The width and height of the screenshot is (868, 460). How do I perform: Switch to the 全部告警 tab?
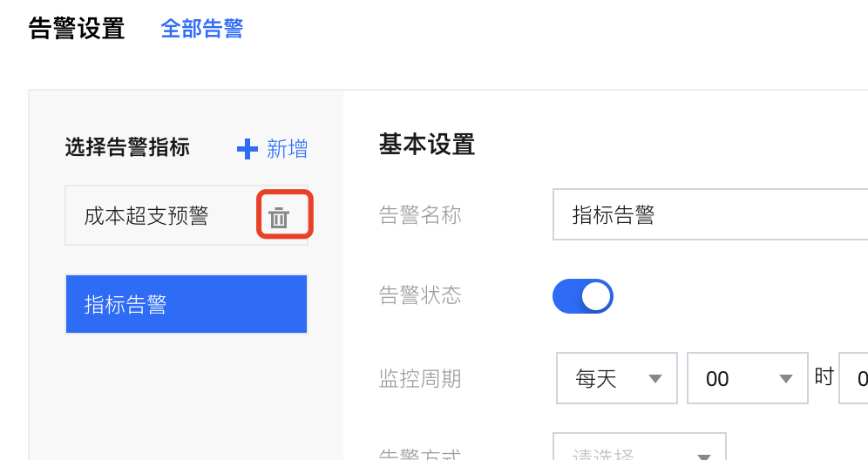tap(202, 29)
